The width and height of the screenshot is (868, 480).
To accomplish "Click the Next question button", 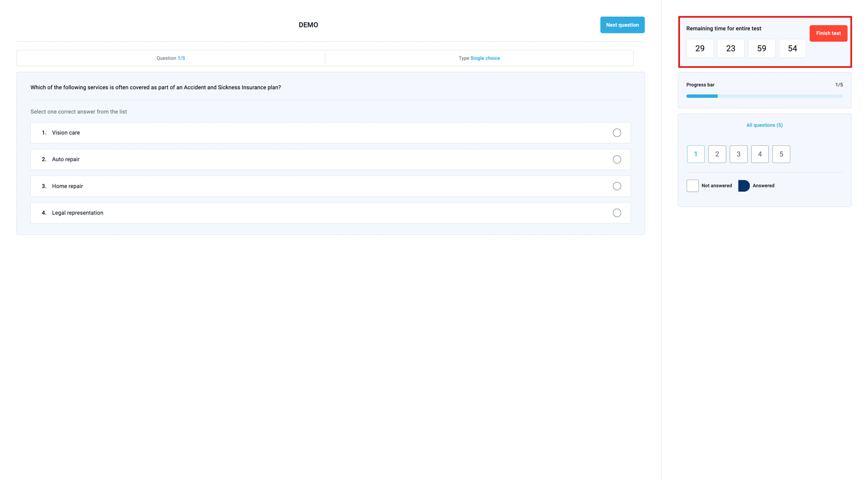I will [622, 25].
